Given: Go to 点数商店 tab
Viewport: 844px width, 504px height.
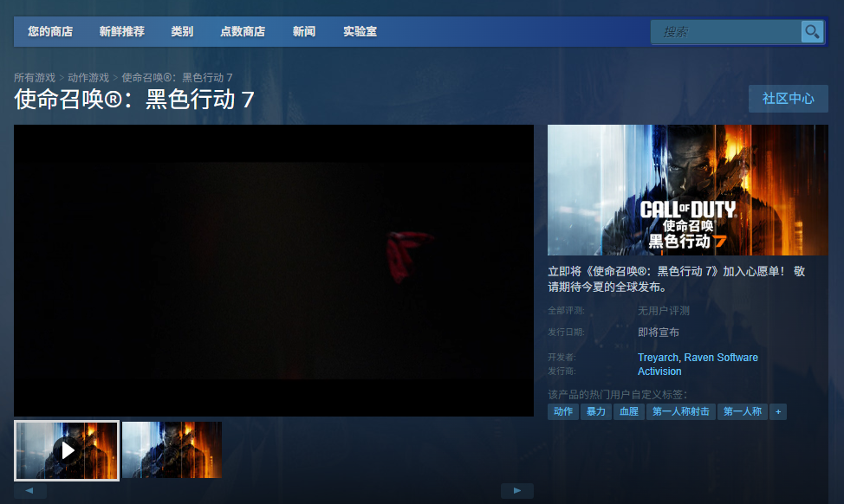Looking at the screenshot, I should (x=243, y=32).
